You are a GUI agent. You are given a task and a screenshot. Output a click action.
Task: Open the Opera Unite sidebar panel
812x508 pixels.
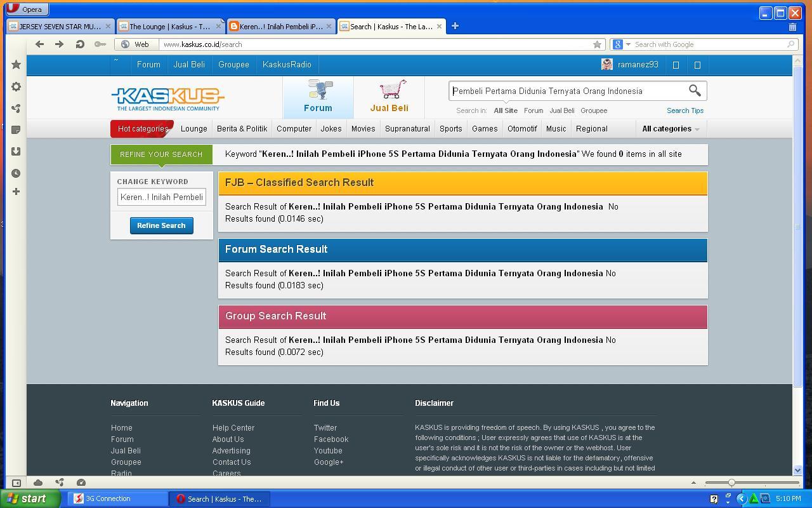tap(16, 109)
